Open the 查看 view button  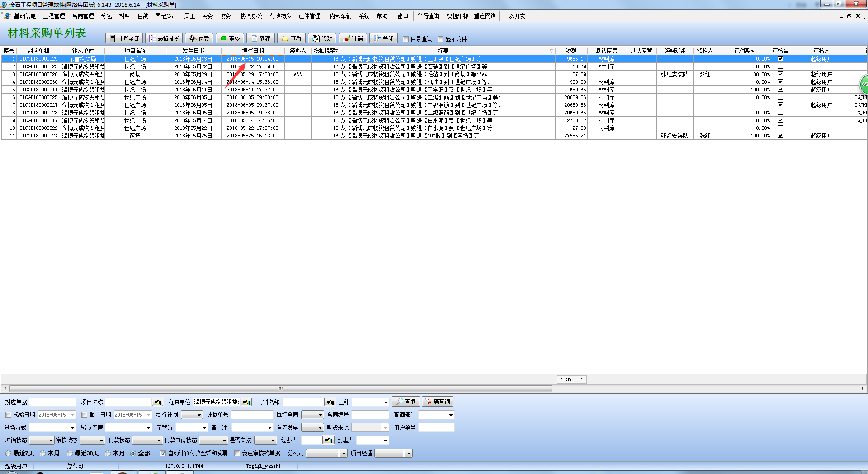[291, 38]
